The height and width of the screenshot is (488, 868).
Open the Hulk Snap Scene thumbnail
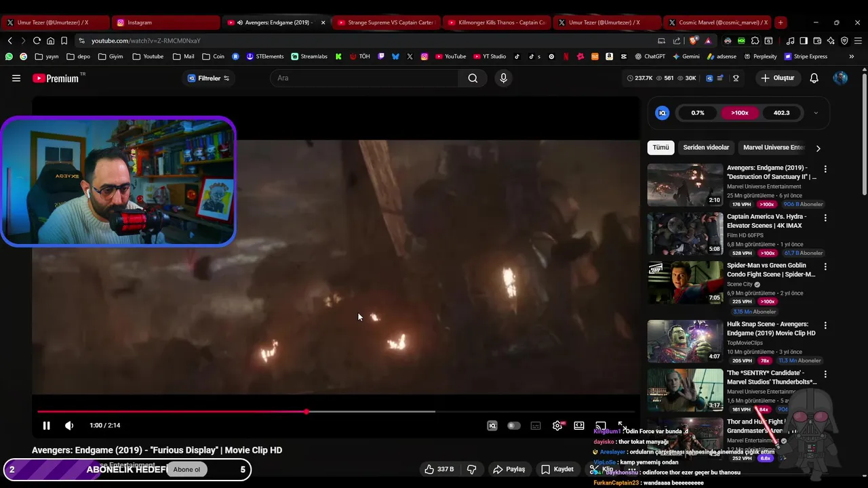685,342
